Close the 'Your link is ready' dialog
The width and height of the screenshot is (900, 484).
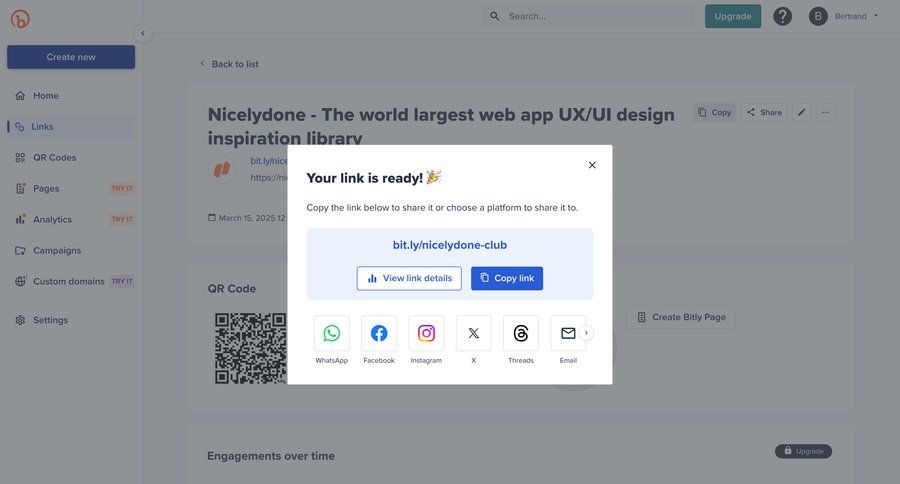pos(592,165)
